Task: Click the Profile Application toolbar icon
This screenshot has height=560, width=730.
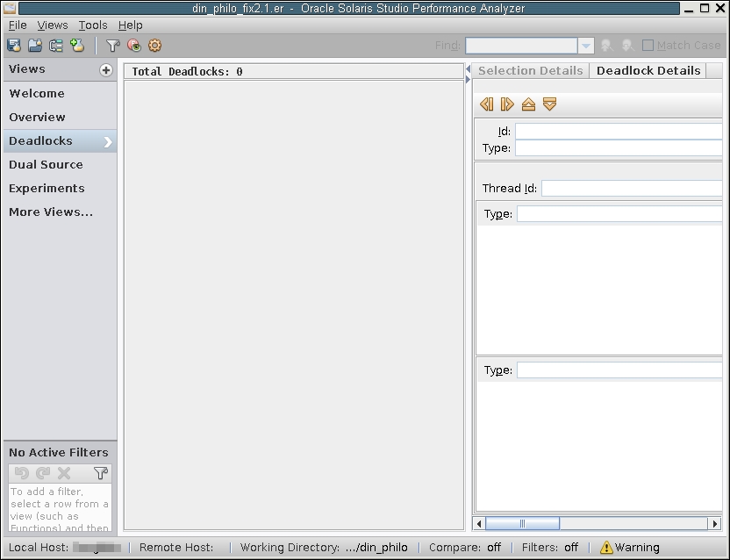Action: point(14,45)
